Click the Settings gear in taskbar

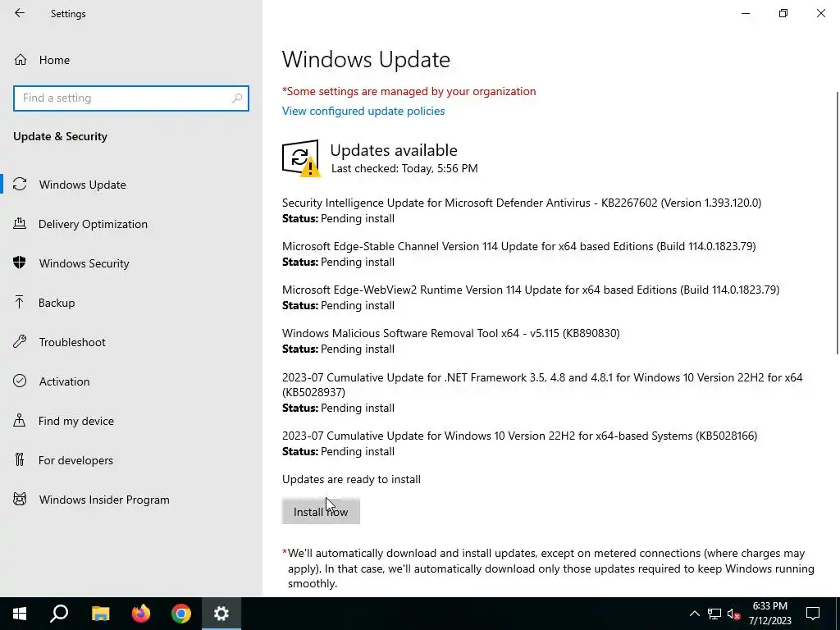pos(221,614)
